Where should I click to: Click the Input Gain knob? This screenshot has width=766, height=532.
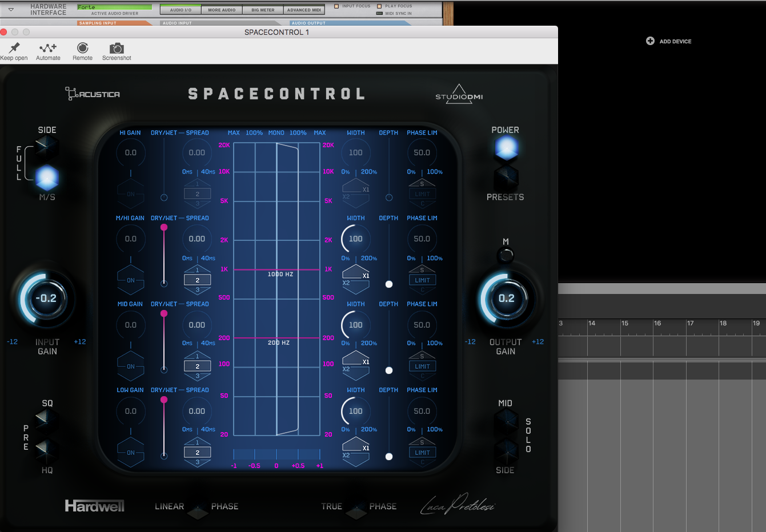[x=47, y=299]
